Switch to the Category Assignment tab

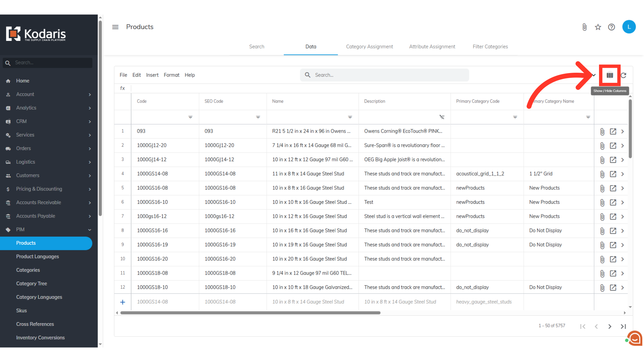pos(369,47)
